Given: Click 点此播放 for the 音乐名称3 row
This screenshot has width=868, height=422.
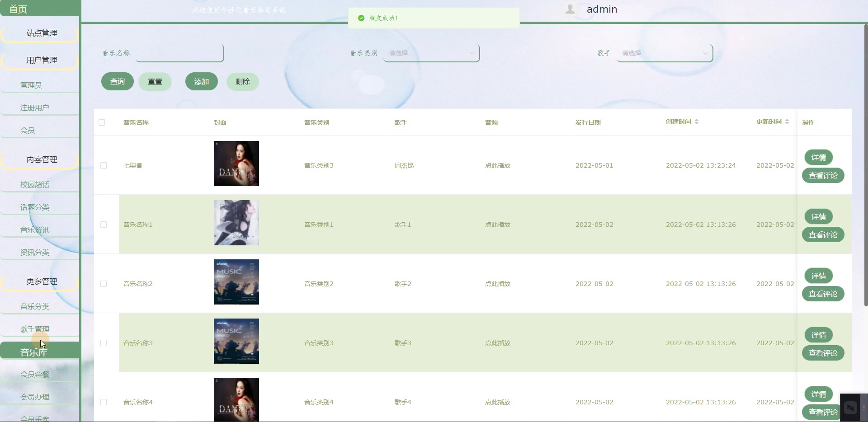Looking at the screenshot, I should (498, 343).
